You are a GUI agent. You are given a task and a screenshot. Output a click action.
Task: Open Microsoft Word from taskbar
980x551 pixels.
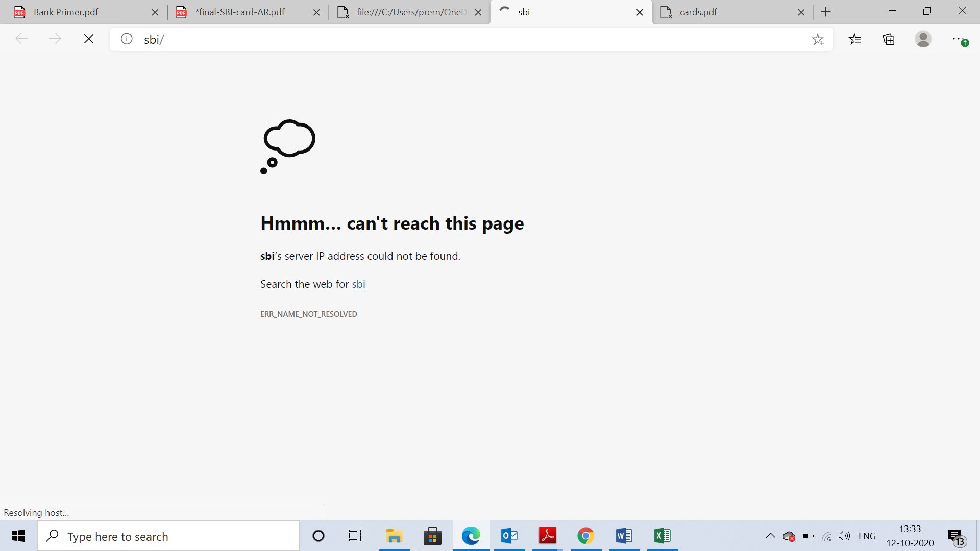(624, 536)
